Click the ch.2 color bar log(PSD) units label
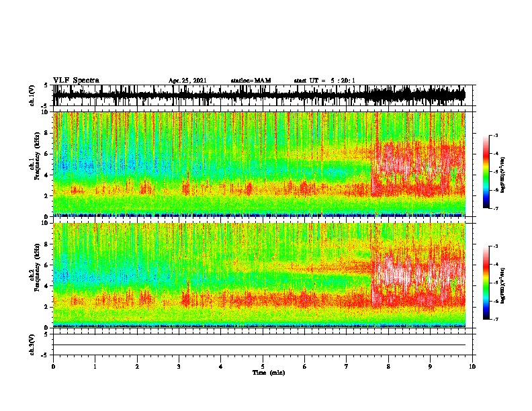This screenshot has height=411, width=532. coord(502,285)
